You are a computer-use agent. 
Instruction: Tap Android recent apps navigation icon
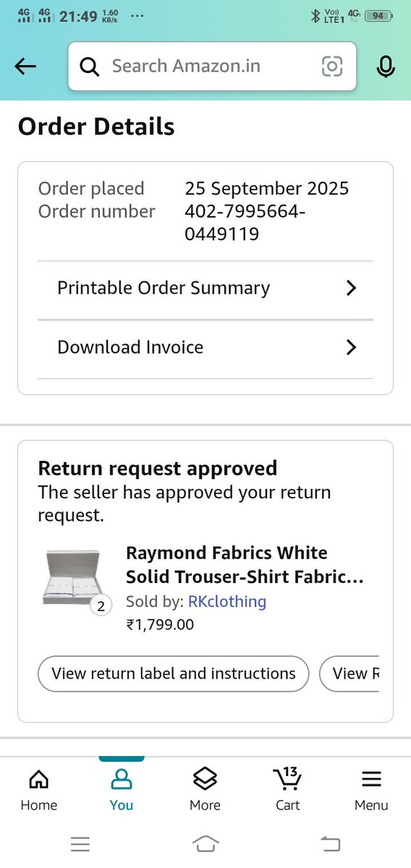[80, 843]
